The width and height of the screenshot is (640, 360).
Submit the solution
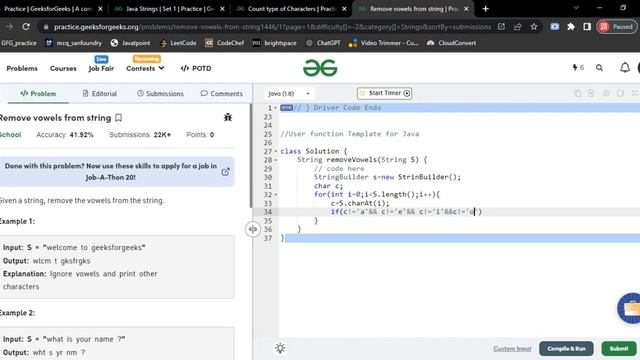pos(619,349)
